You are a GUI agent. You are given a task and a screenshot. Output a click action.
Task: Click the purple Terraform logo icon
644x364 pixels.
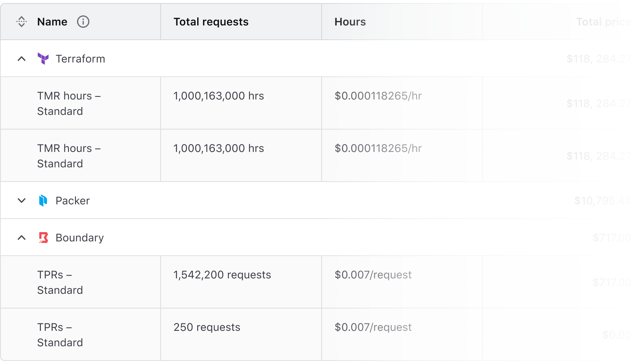43,59
